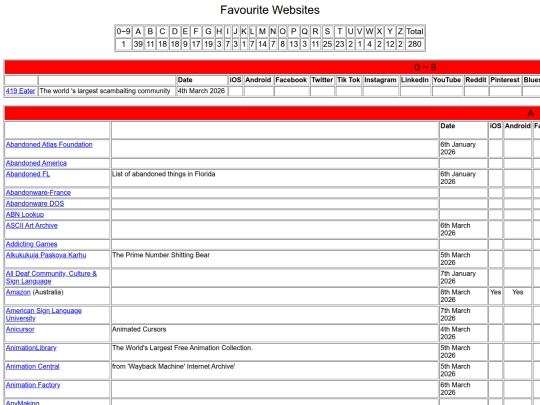Click the Animated Cursors description
This screenshot has width=540, height=405.
click(139, 330)
